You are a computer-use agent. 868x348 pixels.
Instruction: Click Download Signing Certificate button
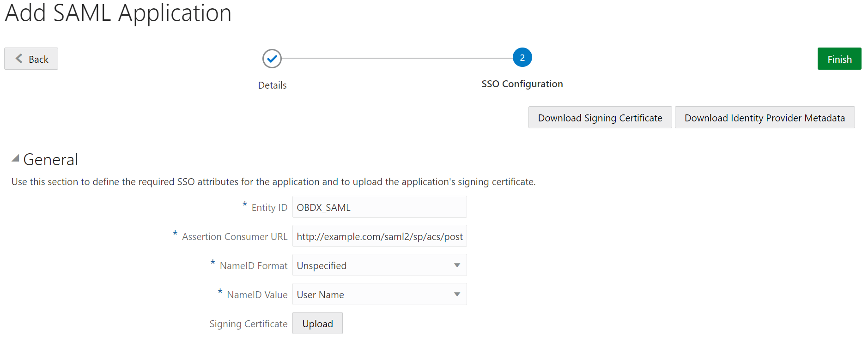coord(600,118)
